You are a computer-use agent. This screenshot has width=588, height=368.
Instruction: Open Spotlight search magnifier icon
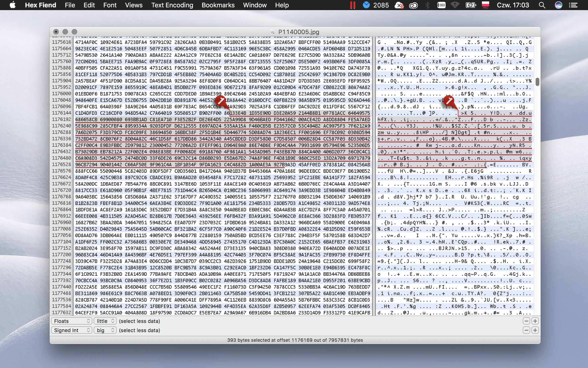point(542,5)
